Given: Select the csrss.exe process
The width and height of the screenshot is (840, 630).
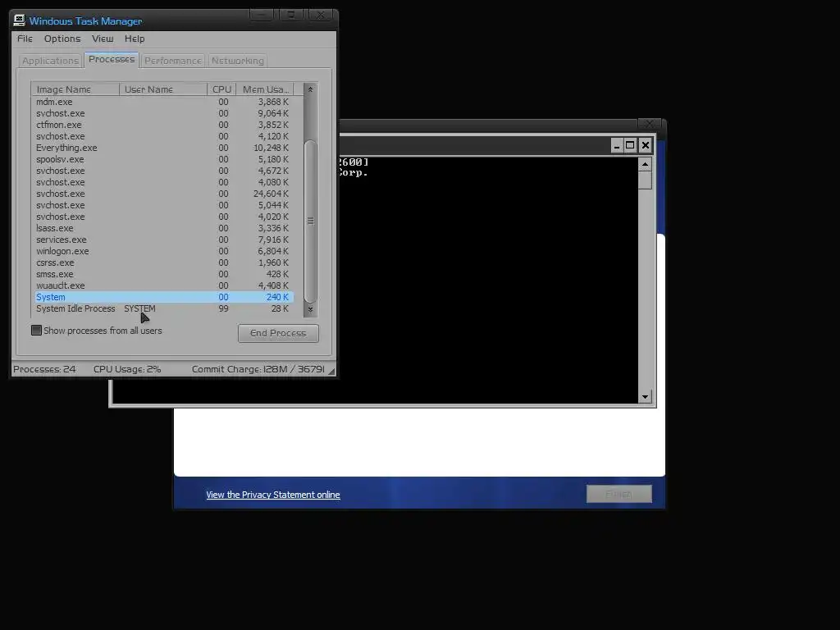Looking at the screenshot, I should click(x=162, y=262).
